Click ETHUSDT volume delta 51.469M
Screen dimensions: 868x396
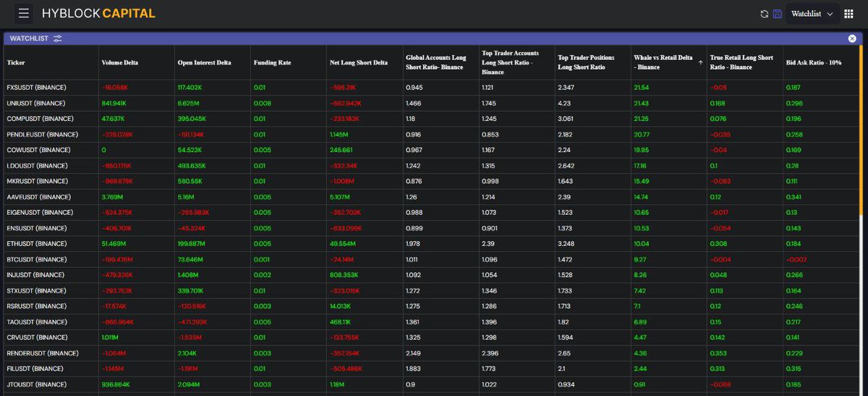pos(112,244)
